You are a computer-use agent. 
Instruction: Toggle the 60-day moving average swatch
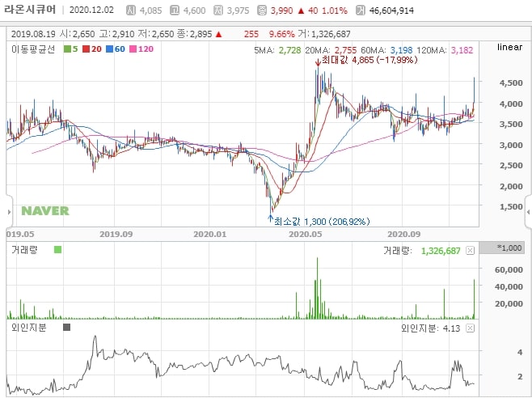pyautogui.click(x=109, y=49)
